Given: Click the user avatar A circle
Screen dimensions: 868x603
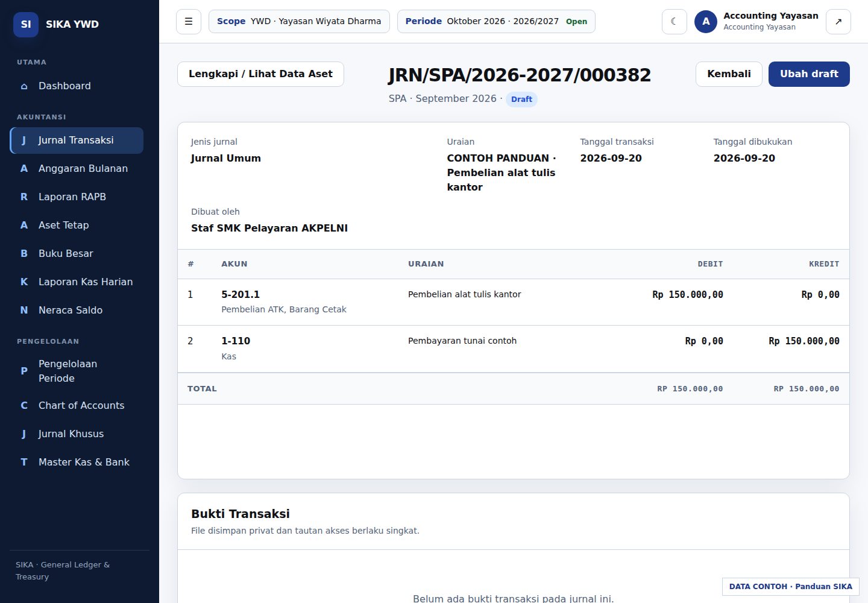Looking at the screenshot, I should click(x=706, y=22).
